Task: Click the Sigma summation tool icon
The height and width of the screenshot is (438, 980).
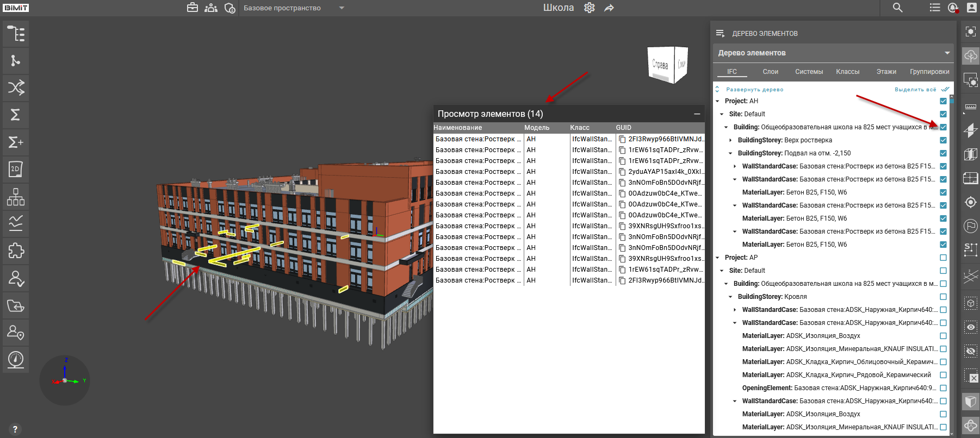Action: (16, 115)
